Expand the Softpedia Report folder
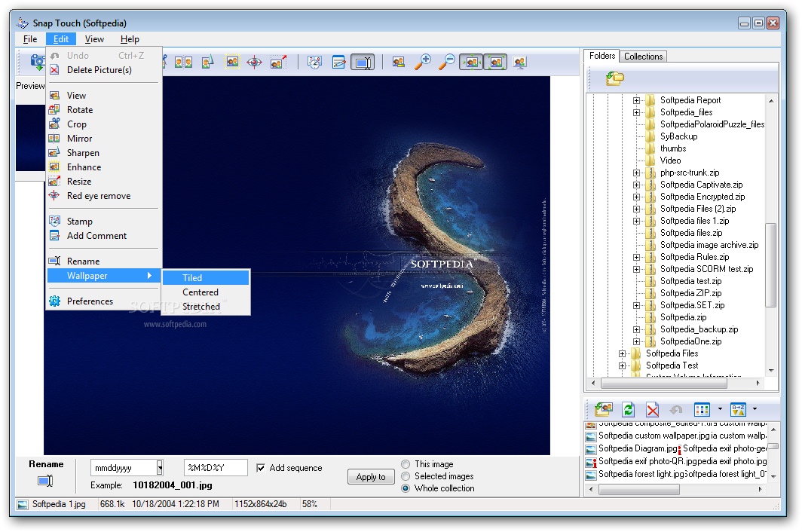The image size is (802, 532). tap(636, 100)
